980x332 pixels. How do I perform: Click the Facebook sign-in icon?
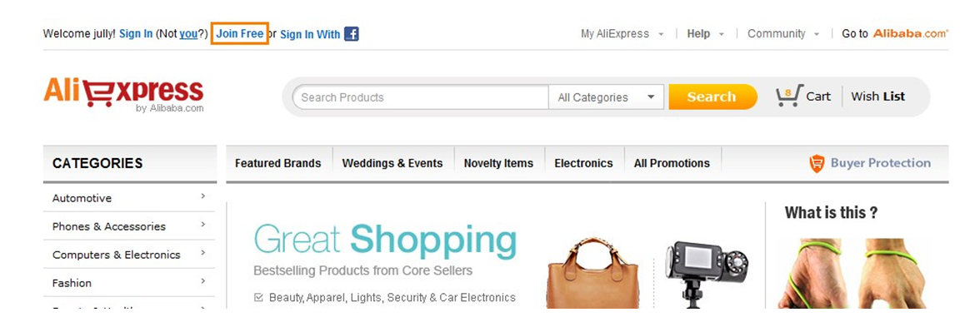coord(352,34)
